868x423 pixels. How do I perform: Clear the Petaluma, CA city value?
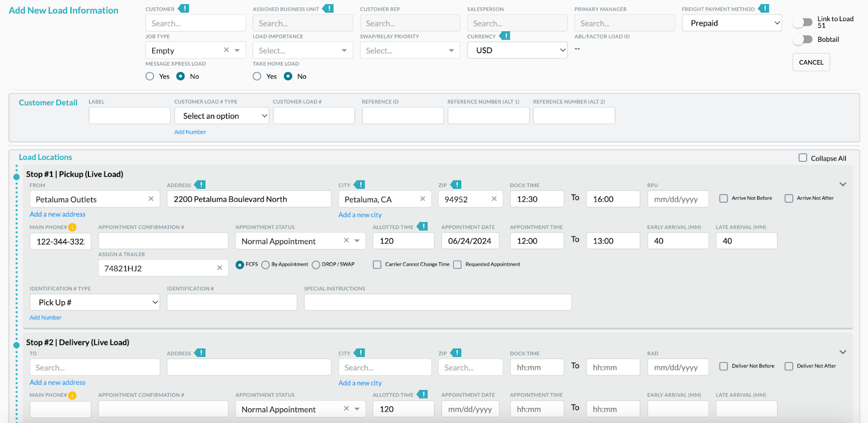(423, 199)
